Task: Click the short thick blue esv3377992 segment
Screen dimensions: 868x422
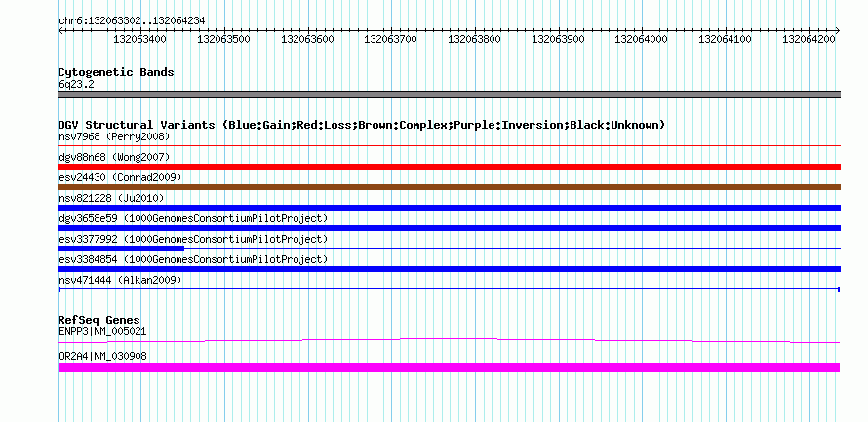Action: 121,249
